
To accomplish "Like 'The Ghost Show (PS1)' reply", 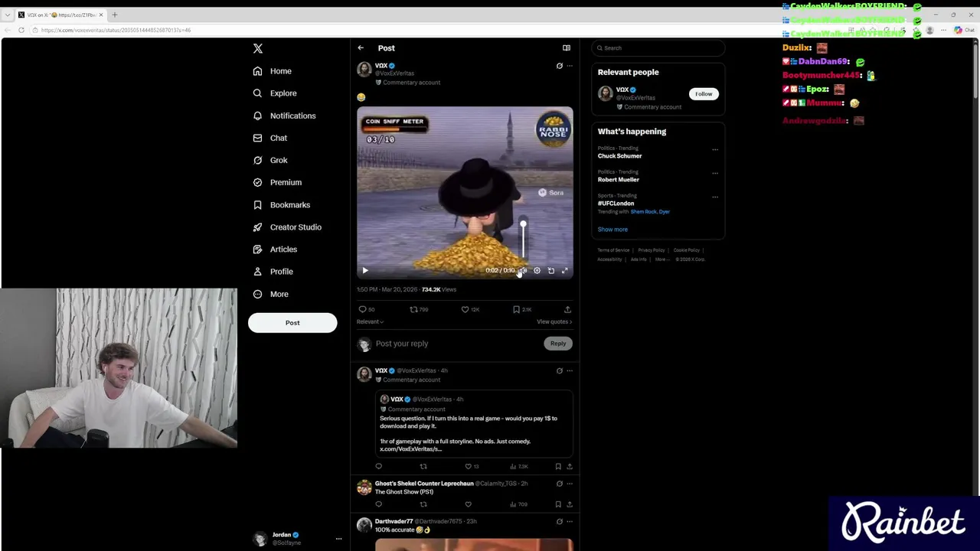I will pyautogui.click(x=468, y=505).
